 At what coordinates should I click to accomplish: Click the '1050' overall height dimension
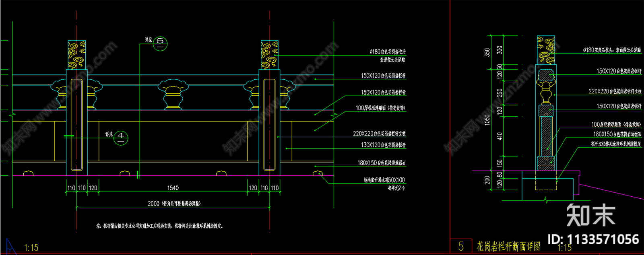coord(487,120)
